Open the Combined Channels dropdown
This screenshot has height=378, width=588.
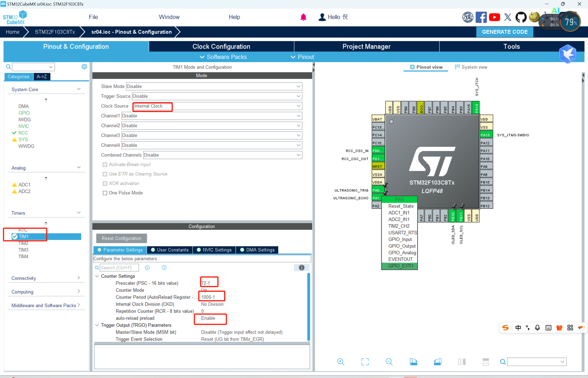(x=223, y=155)
